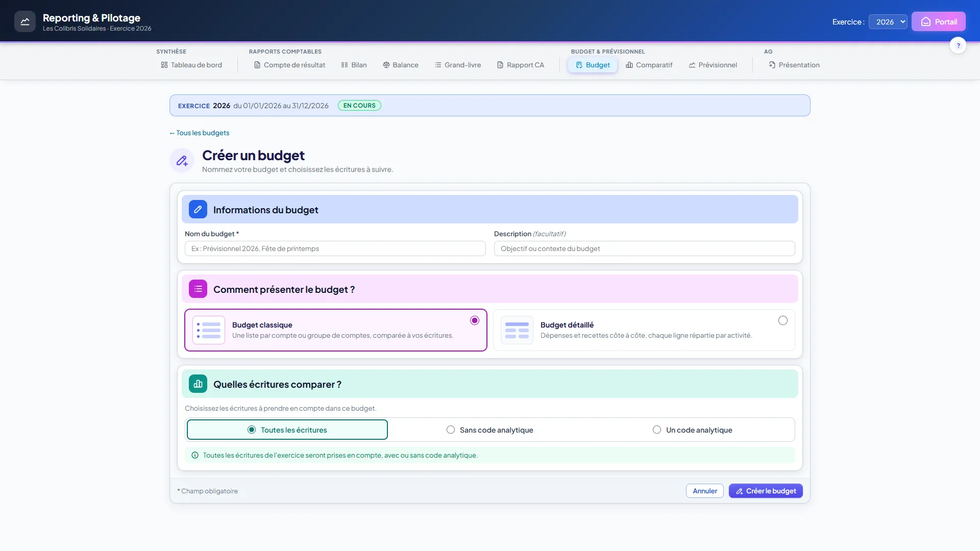Open the Grand-livre report tab

pyautogui.click(x=458, y=65)
